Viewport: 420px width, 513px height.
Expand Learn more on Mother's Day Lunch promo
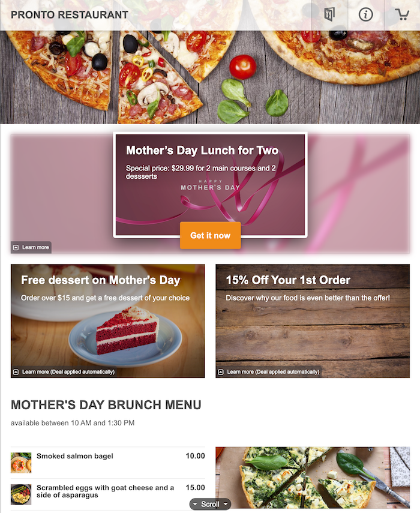tap(31, 247)
